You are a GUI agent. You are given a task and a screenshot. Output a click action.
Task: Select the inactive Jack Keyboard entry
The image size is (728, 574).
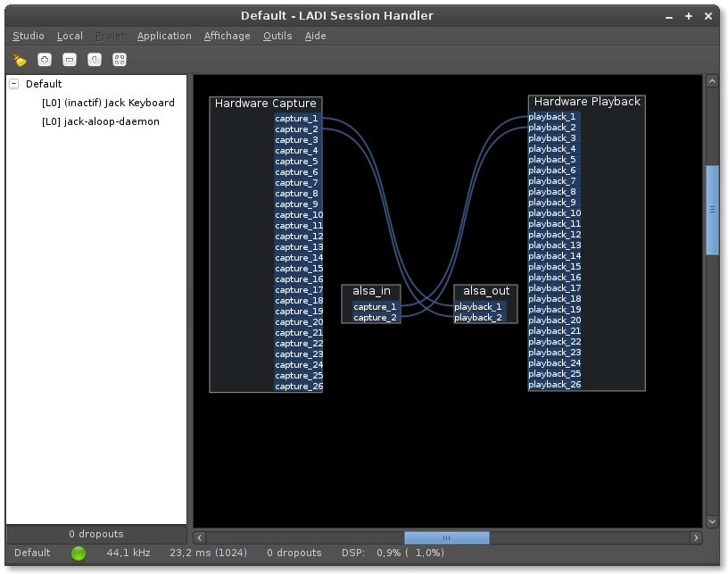(x=108, y=103)
